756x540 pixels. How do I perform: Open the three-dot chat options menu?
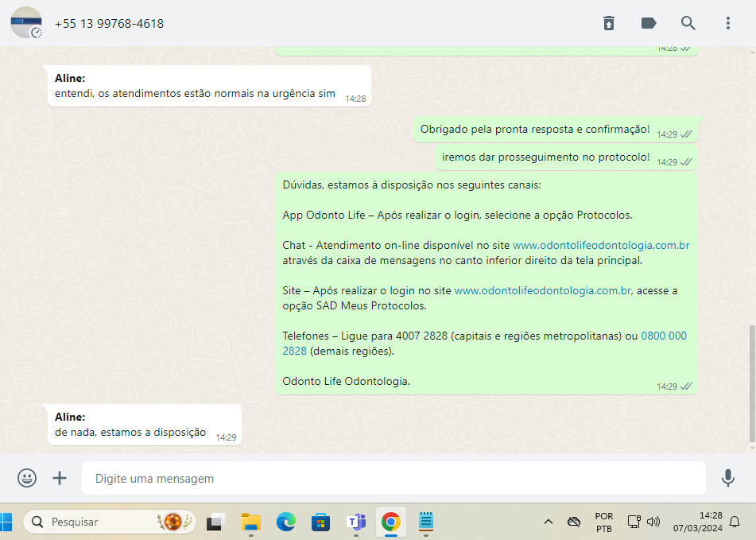(728, 23)
